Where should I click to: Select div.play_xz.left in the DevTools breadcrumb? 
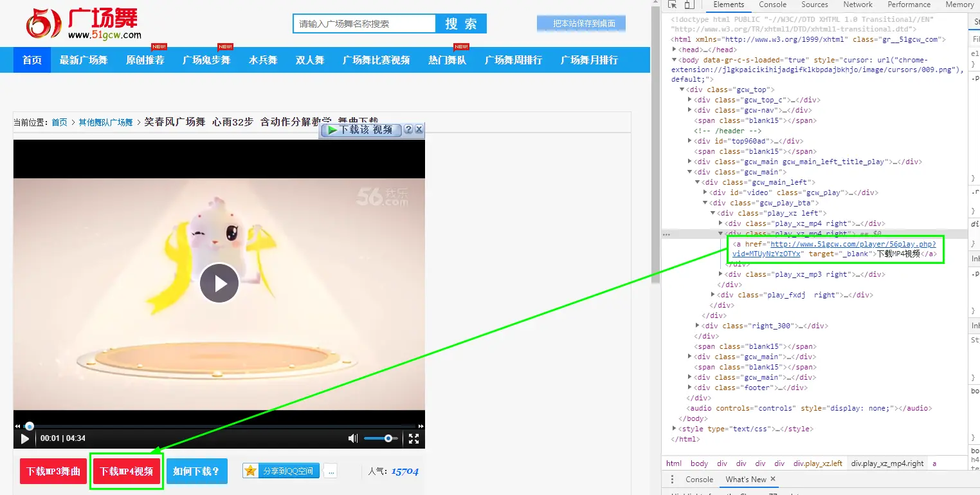point(817,463)
